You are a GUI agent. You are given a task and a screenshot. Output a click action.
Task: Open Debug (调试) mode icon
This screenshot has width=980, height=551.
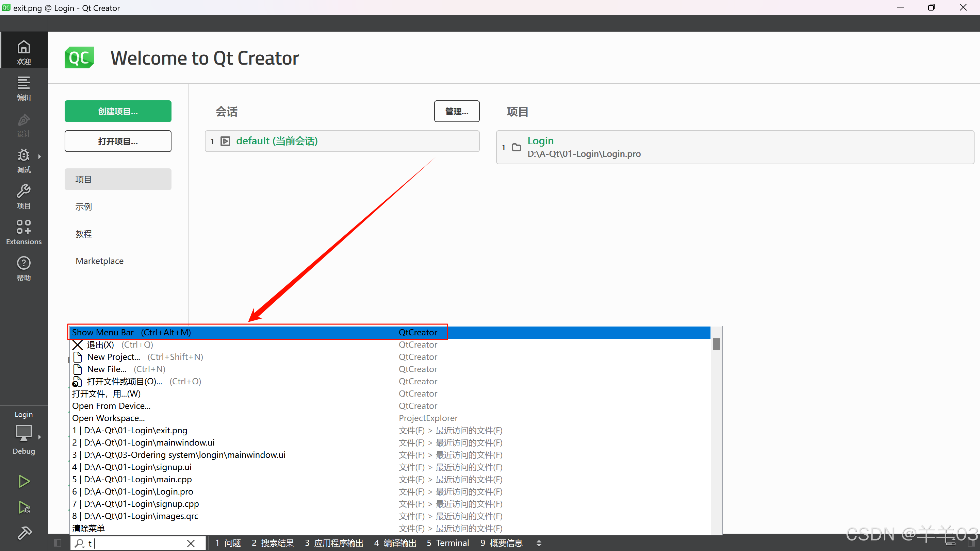(x=23, y=160)
